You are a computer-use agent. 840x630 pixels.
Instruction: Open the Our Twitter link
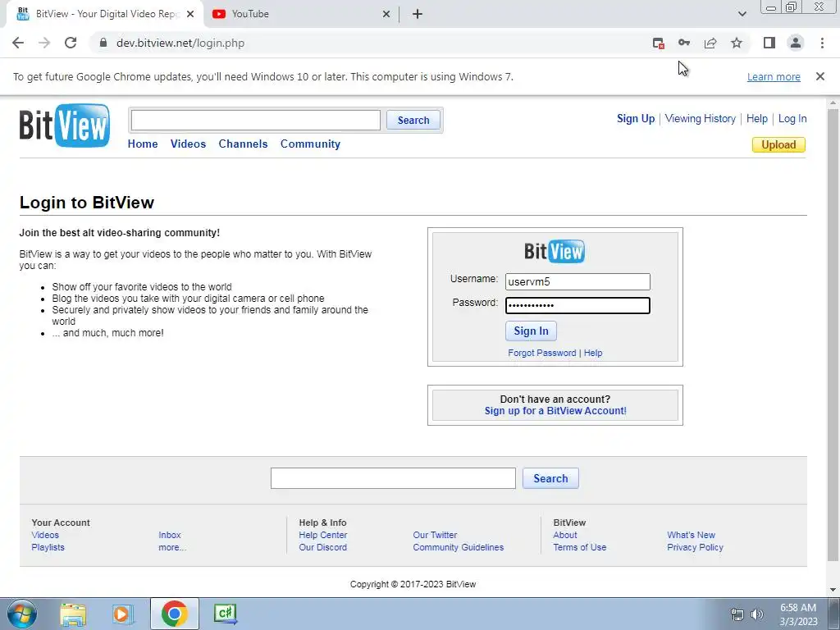pos(435,535)
